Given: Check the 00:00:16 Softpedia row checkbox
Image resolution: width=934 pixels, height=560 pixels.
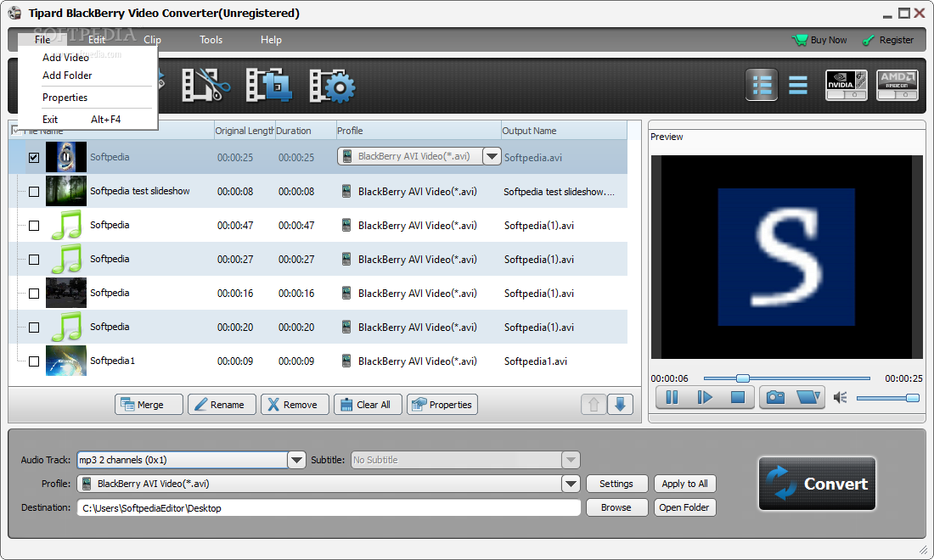Looking at the screenshot, I should 34,294.
